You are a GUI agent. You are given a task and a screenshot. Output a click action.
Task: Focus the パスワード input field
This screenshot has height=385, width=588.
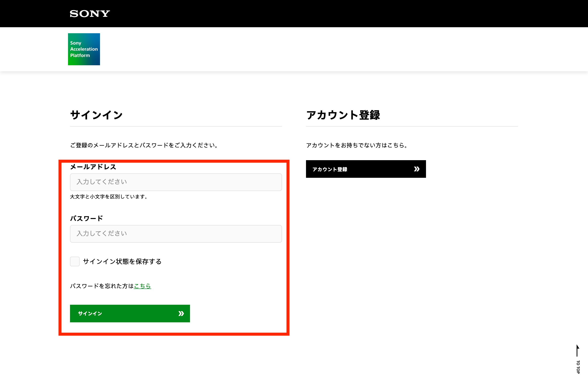tap(176, 234)
